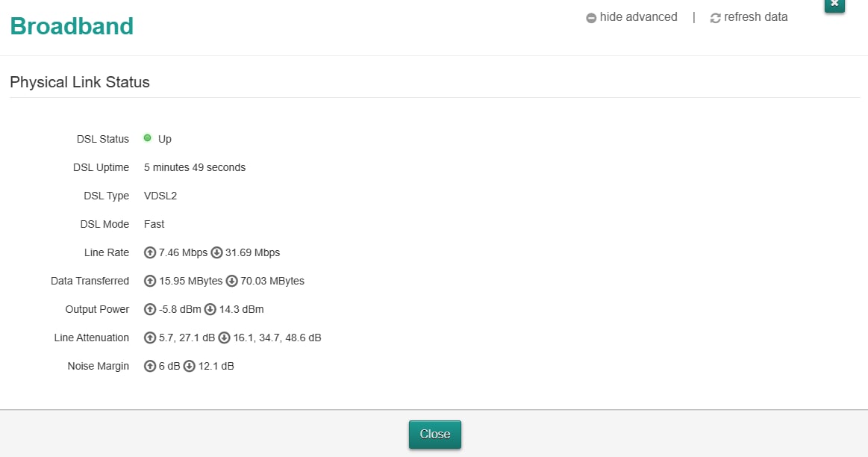Dismiss dialog with the top-right X button
This screenshot has height=457, width=868.
pyautogui.click(x=834, y=4)
